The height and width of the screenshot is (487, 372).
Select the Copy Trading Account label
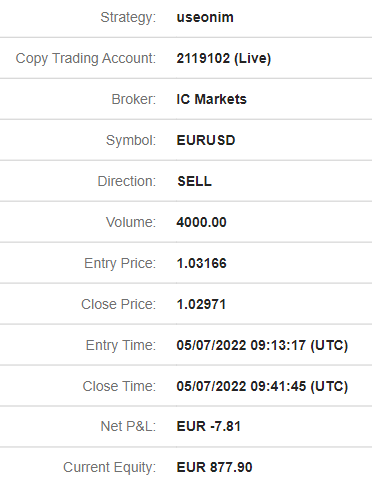point(86,58)
